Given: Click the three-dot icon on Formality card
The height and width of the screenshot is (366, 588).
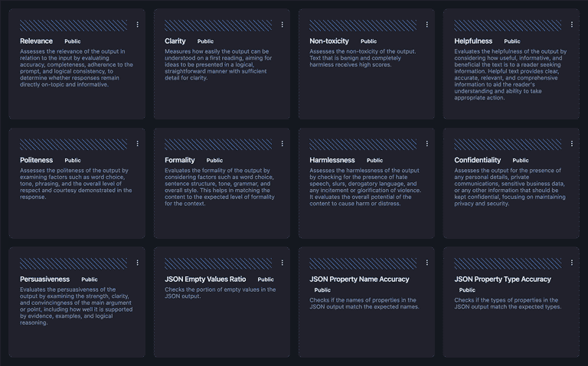Looking at the screenshot, I should (283, 144).
